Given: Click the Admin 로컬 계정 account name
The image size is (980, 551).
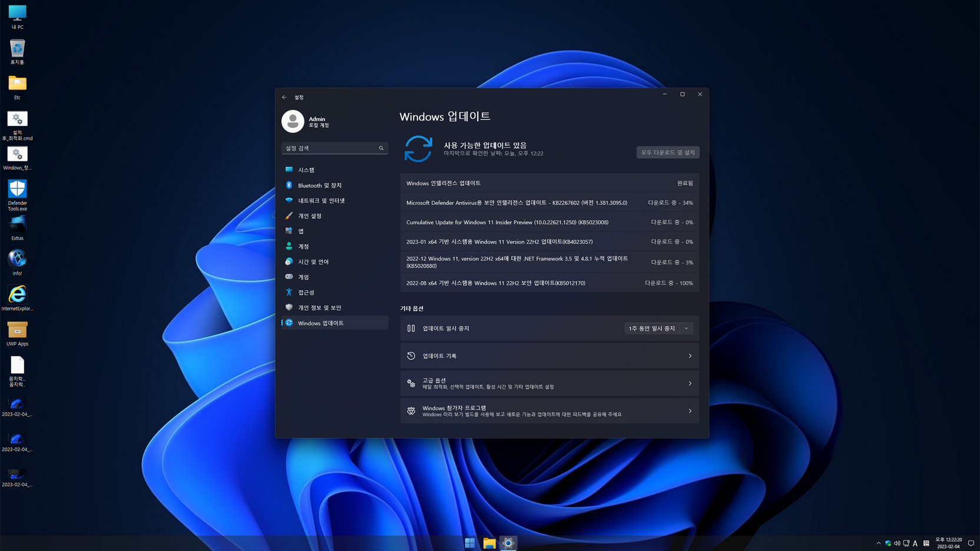Looking at the screenshot, I should click(x=319, y=122).
